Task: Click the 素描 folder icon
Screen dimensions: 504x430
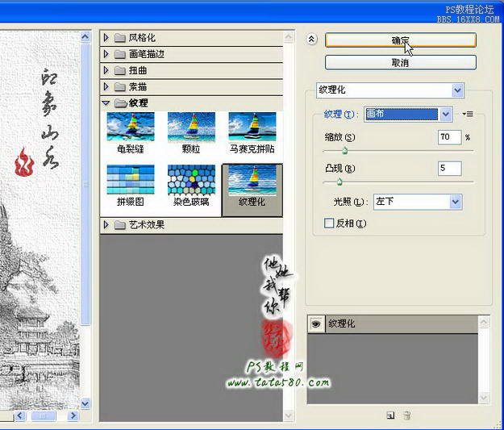Action: (120, 87)
